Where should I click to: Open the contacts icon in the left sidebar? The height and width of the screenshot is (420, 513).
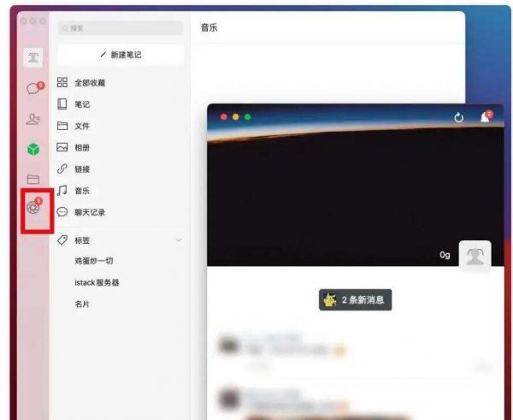coord(33,120)
